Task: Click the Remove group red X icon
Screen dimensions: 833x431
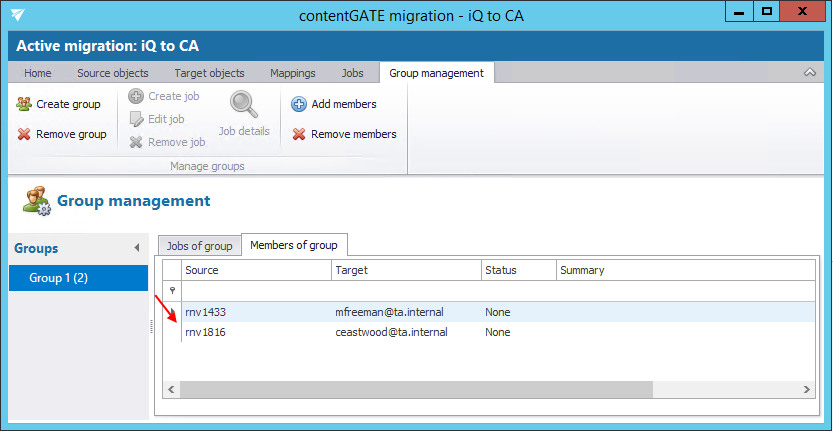Action: (24, 134)
